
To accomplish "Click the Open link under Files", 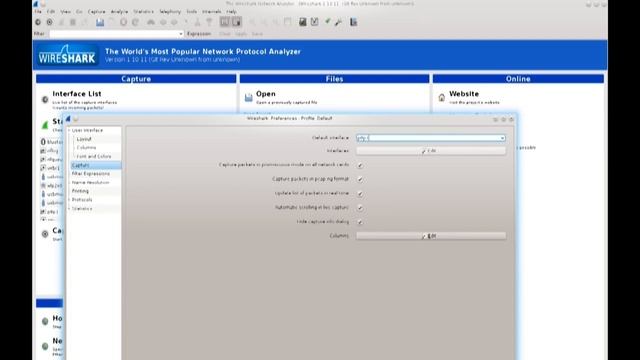I will tap(266, 94).
